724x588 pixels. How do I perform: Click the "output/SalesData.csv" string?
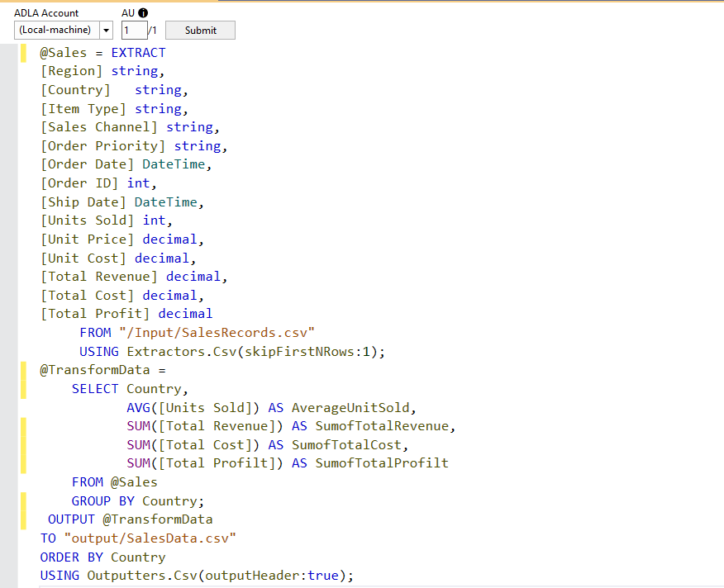coord(150,538)
